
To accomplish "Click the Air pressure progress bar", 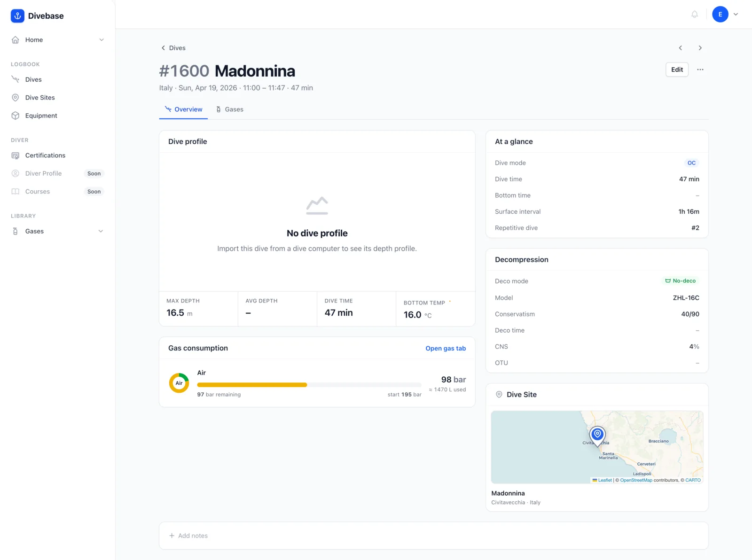I will click(309, 385).
